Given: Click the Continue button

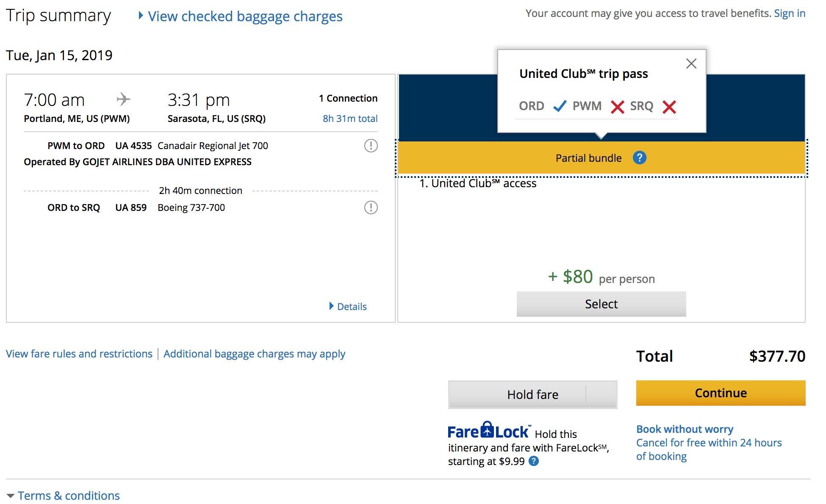Looking at the screenshot, I should tap(721, 393).
